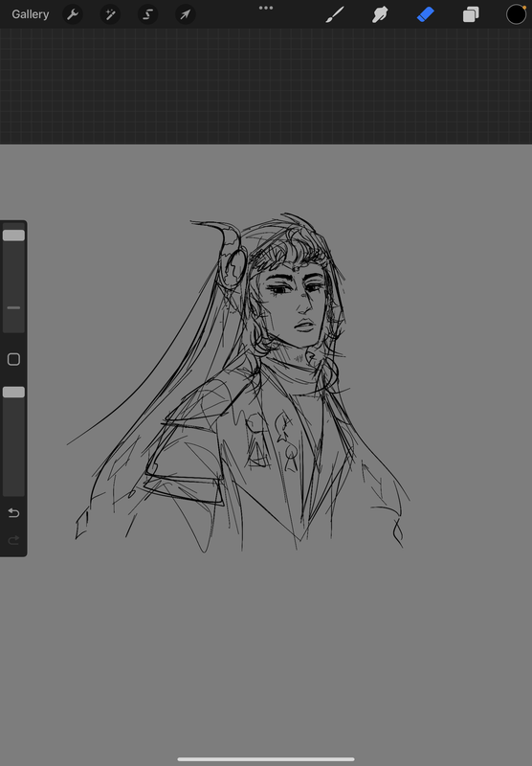This screenshot has height=766, width=532.
Task: Open the Actions wrench menu
Action: pos(73,14)
